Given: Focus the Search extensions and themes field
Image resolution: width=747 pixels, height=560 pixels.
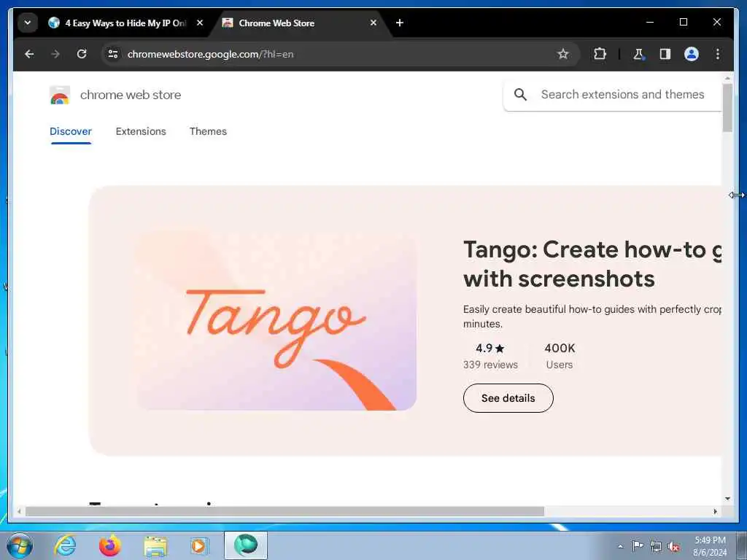Looking at the screenshot, I should [622, 95].
